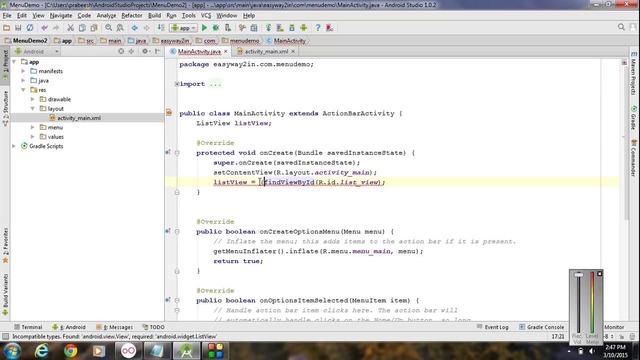Open the Event Log panel
The height and width of the screenshot is (360, 640).
[493, 327]
